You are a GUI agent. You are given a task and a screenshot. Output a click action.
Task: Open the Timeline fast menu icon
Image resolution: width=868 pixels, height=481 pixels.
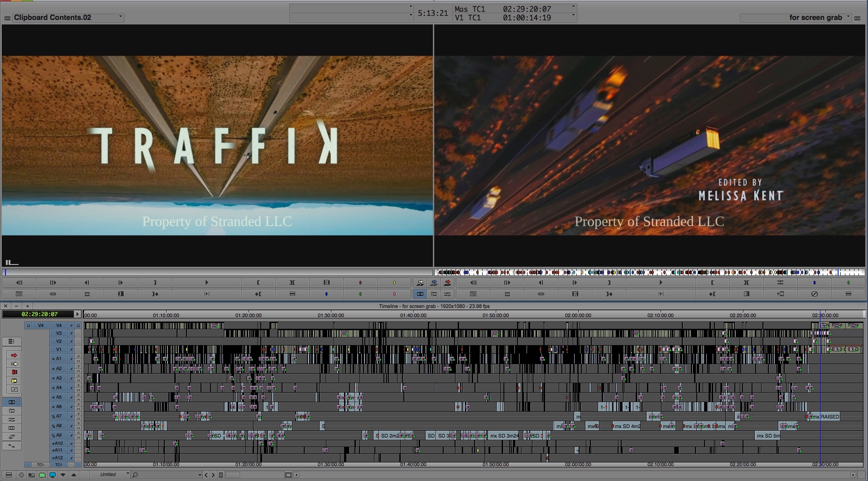click(x=9, y=475)
